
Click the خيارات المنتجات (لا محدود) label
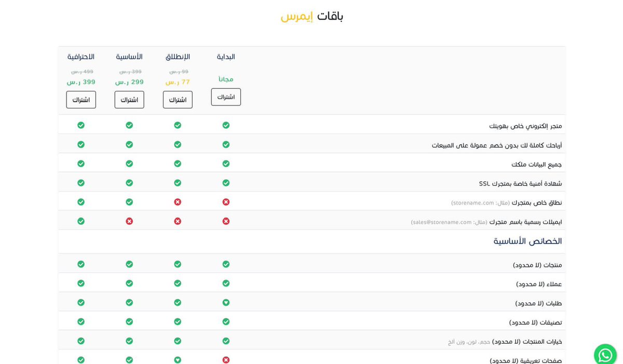tap(527, 342)
